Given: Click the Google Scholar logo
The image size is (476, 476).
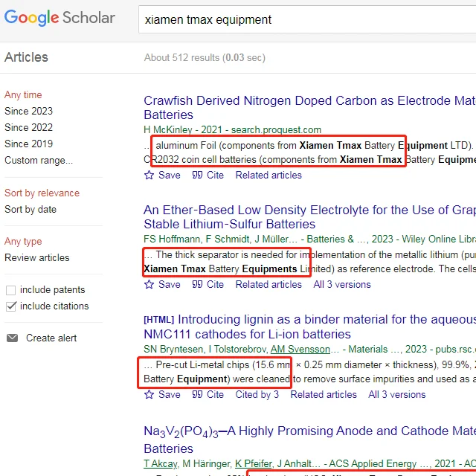Looking at the screenshot, I should (x=59, y=18).
